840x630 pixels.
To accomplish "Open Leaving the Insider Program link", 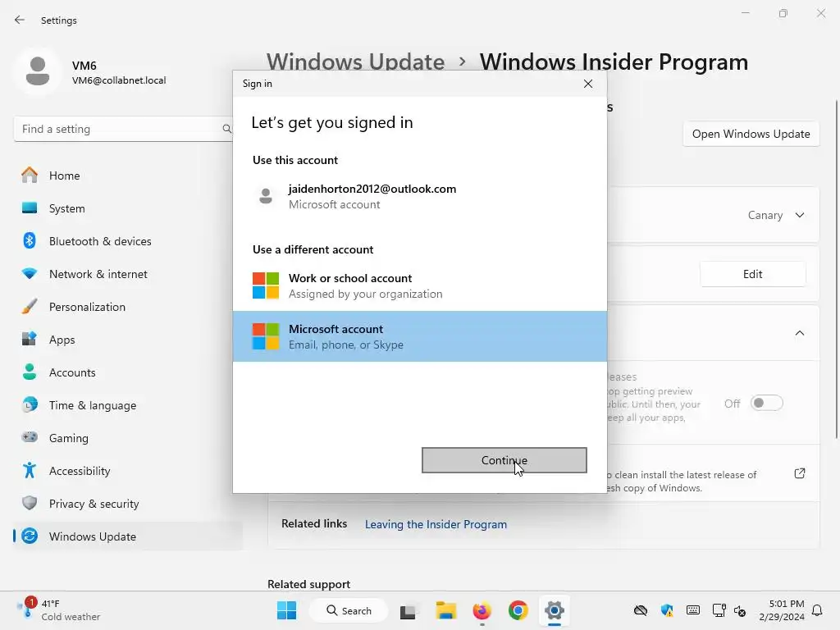I will click(x=436, y=524).
